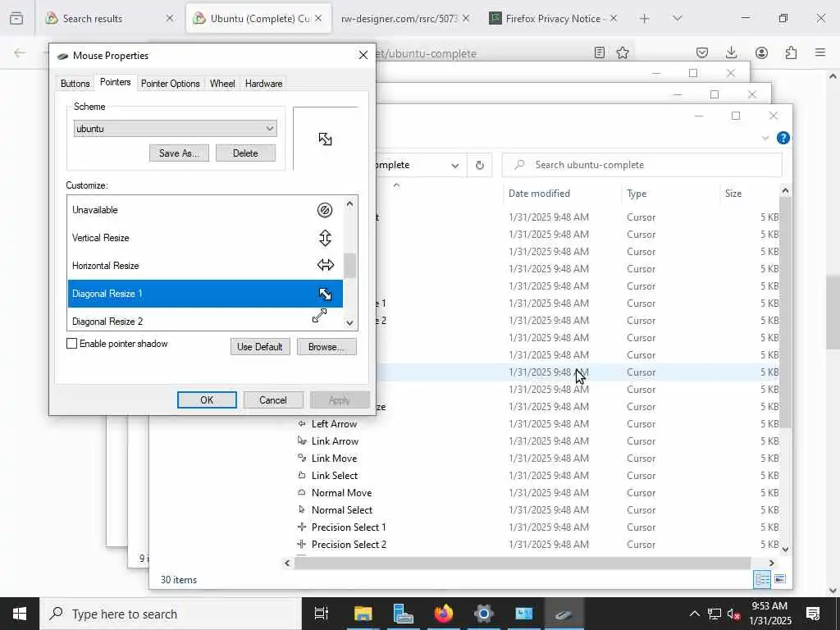
Task: Click the Explorer help question mark icon
Action: pos(783,138)
